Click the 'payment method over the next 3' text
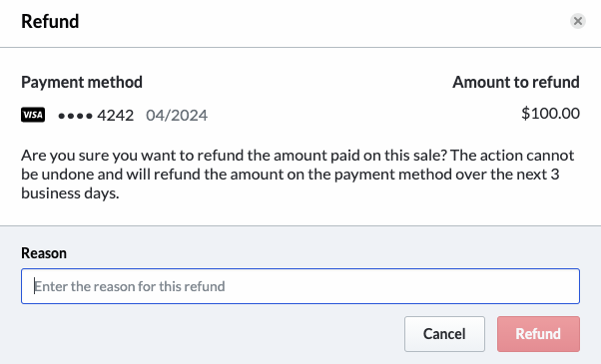The height and width of the screenshot is (364, 601). 447,175
